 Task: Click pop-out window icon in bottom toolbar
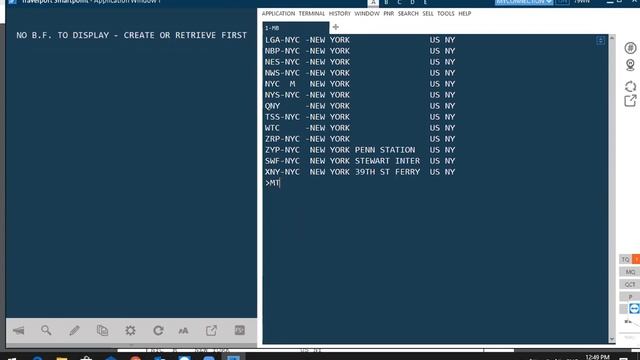[x=211, y=330]
